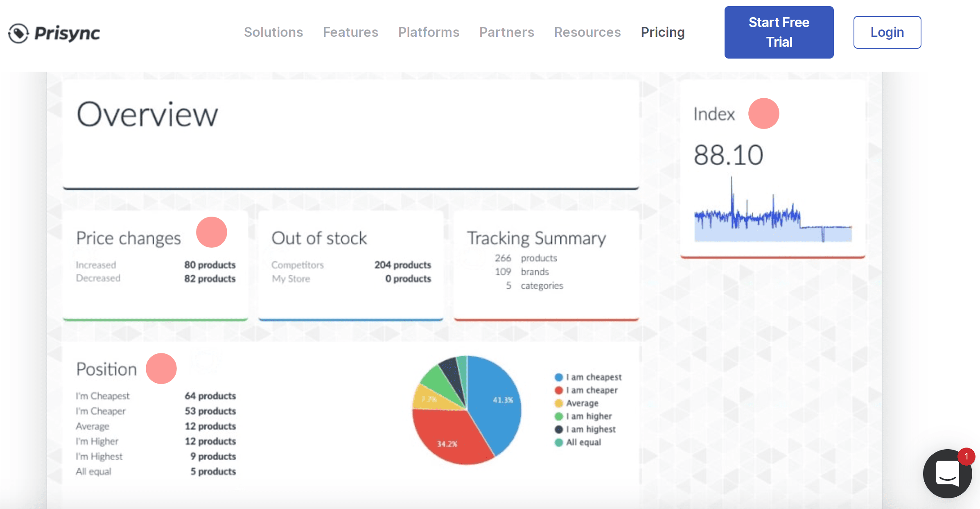
Task: Click the hotspot beside Position heading
Action: [161, 369]
